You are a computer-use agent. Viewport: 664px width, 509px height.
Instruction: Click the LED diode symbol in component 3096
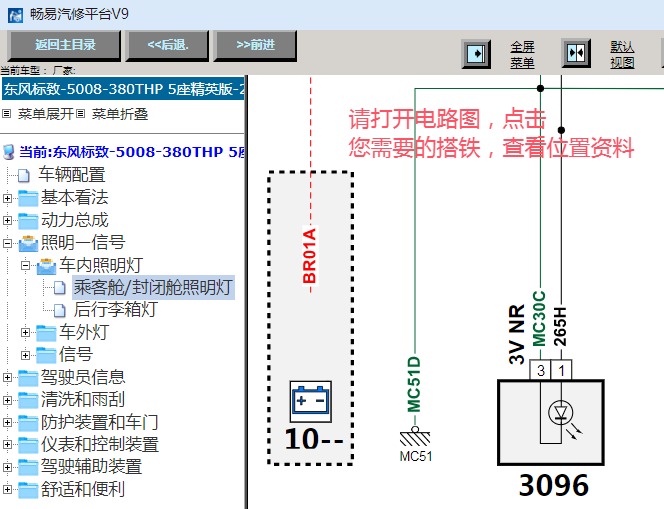561,413
